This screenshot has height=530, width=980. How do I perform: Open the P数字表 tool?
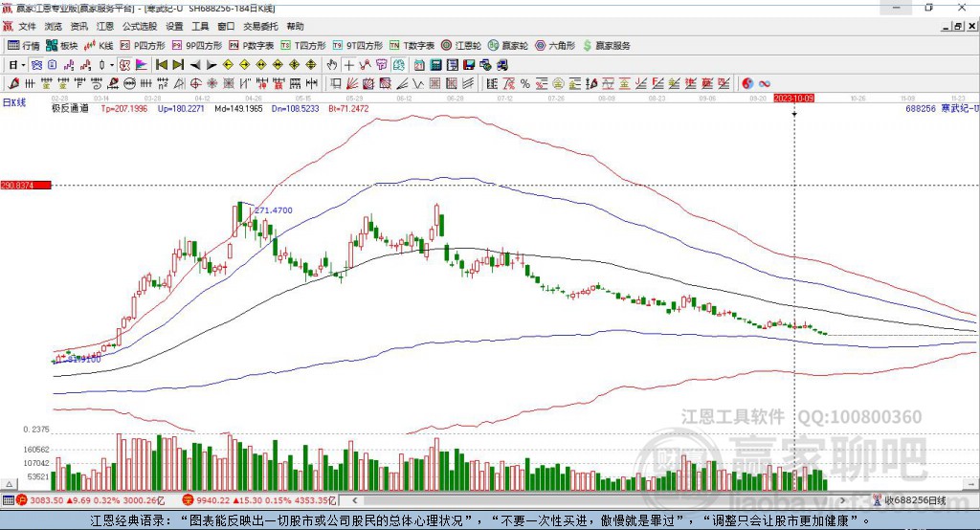coord(252,46)
